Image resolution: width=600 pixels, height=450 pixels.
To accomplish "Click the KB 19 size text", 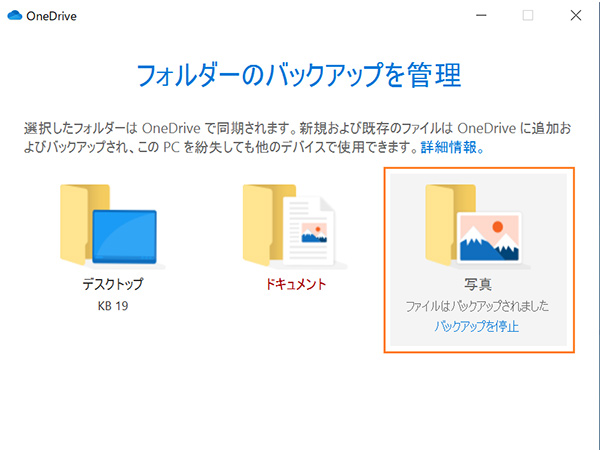I will 113,306.
